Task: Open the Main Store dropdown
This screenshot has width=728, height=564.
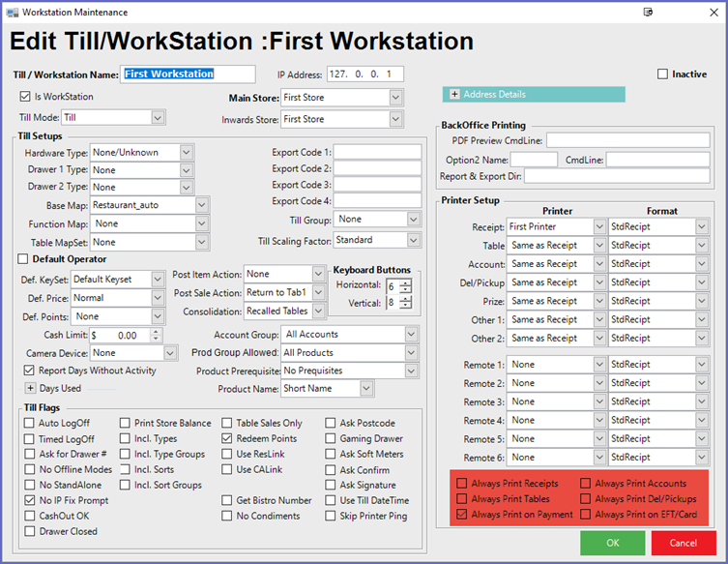Action: [x=395, y=98]
